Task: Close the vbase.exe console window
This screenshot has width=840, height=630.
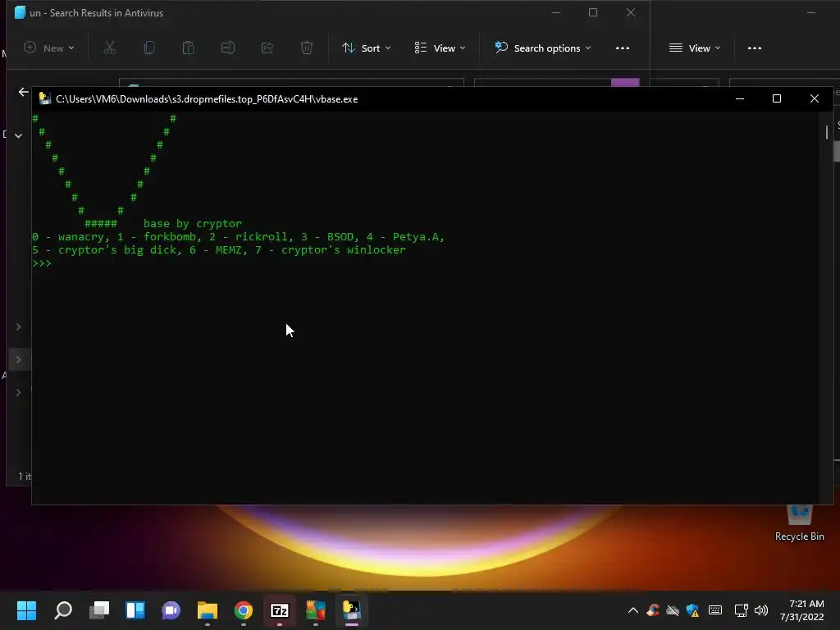Action: [815, 98]
